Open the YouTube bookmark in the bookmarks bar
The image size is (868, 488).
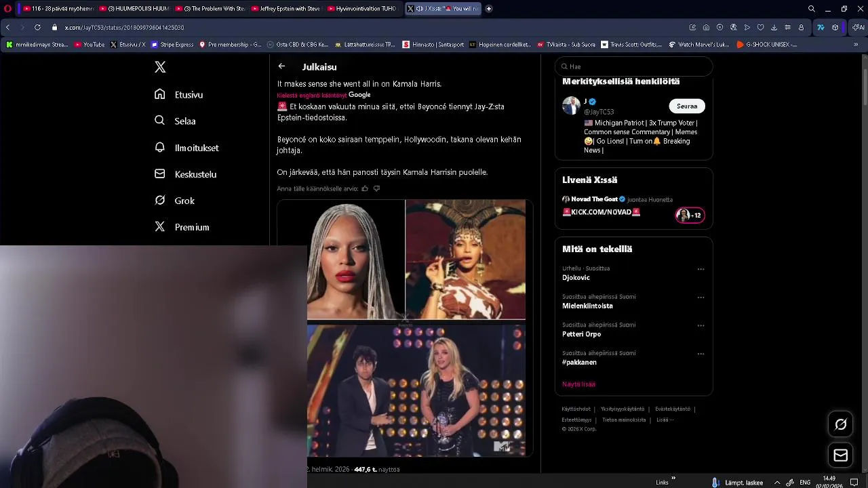pyautogui.click(x=90, y=45)
